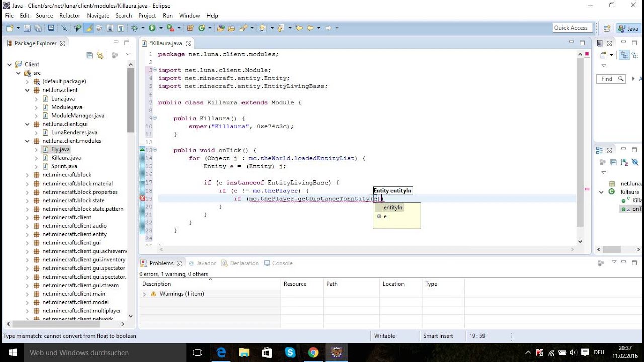Click Run Last Tool icon with red toolbox
Image resolution: width=644 pixels, height=362 pixels.
point(170,28)
